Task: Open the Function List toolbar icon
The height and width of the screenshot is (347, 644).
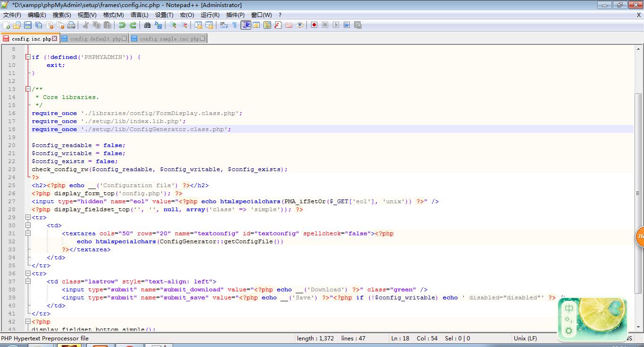Action: [x=278, y=25]
